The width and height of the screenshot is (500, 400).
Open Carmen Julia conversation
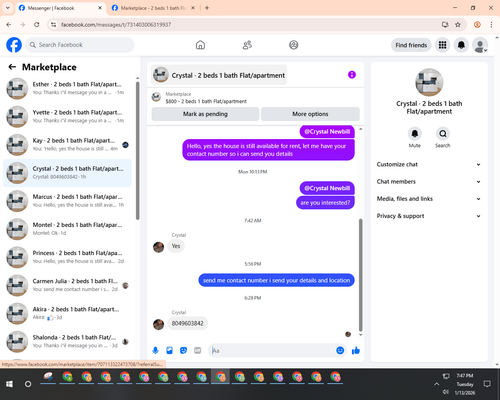pos(67,285)
